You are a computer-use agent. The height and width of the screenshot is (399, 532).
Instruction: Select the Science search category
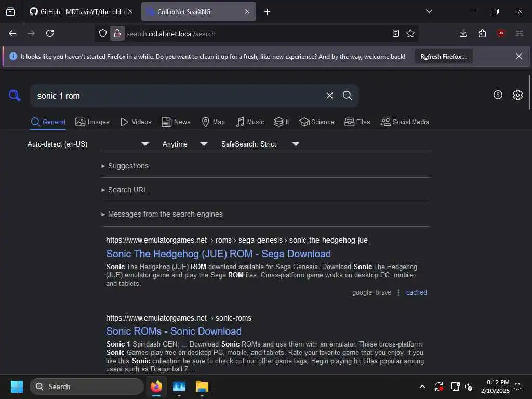point(316,122)
